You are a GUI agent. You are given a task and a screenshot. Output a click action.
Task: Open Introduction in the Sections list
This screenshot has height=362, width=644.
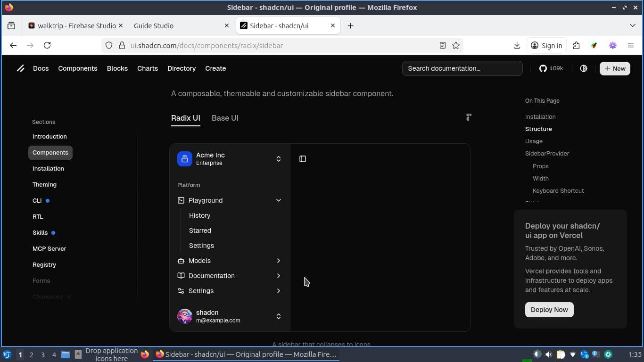click(50, 137)
